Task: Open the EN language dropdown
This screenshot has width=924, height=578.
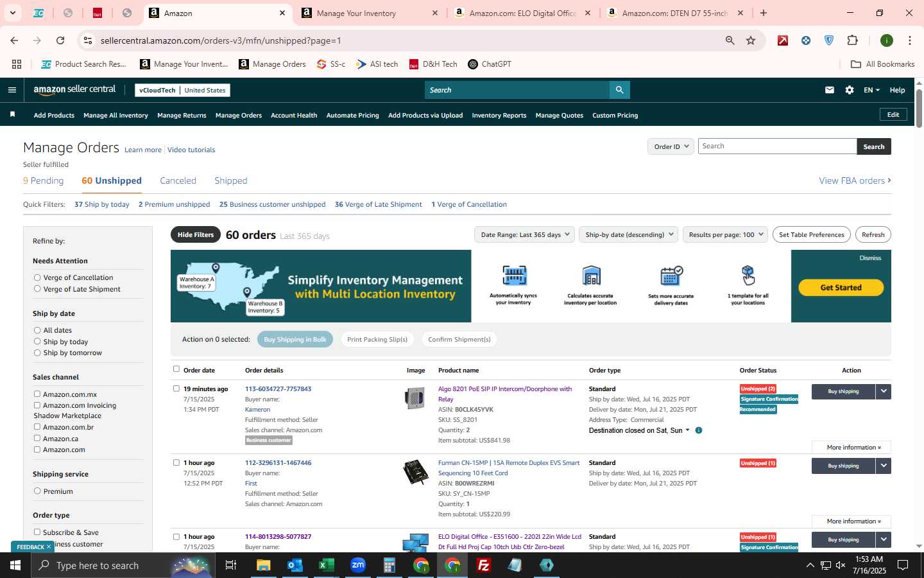Action: pyautogui.click(x=871, y=90)
